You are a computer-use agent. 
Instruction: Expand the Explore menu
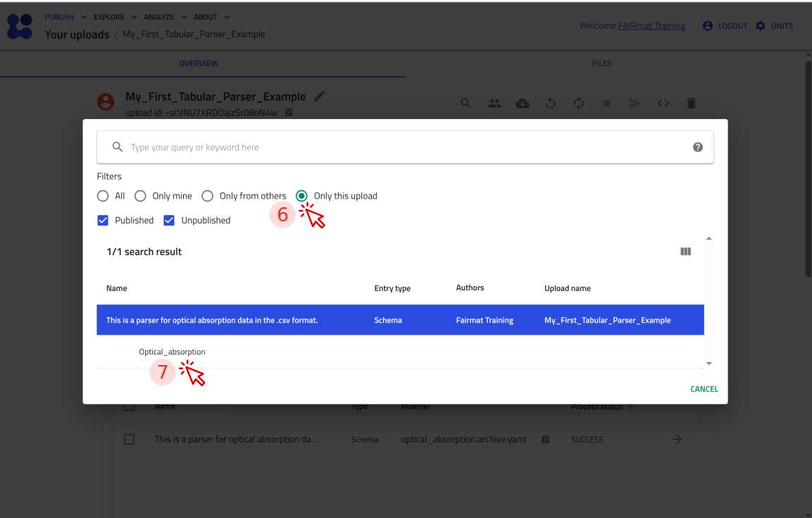[114, 17]
